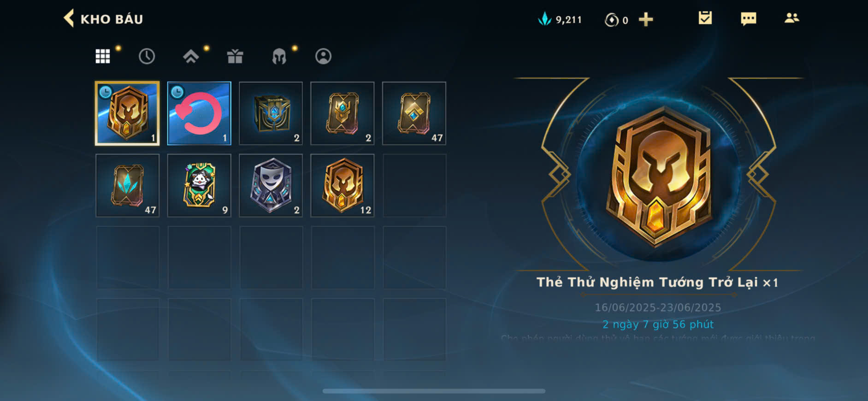
Task: Select the pink refresh arrow item
Action: (x=199, y=113)
